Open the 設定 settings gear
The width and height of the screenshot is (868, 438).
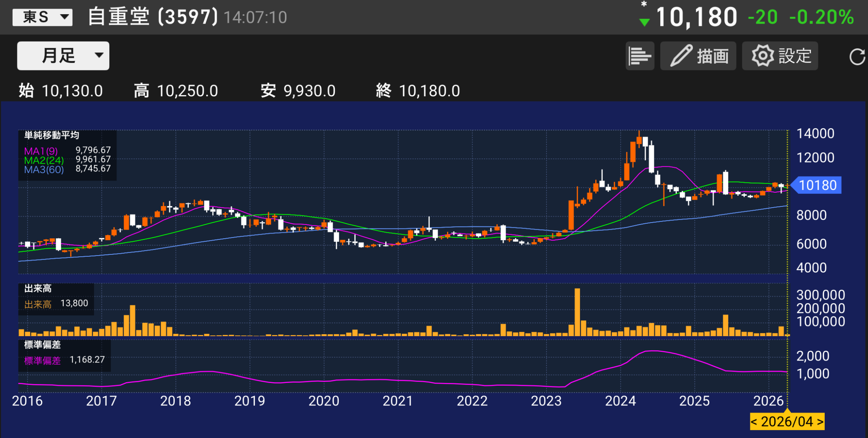click(x=780, y=56)
